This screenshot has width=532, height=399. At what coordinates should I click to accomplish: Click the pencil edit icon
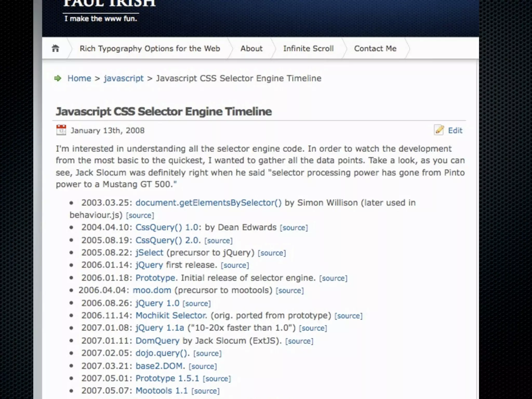click(439, 130)
